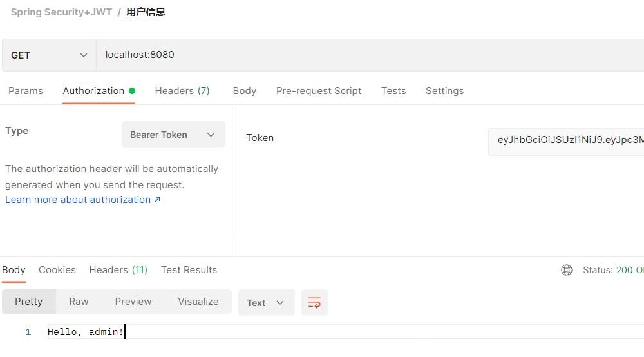Screen dimensions: 644x357
Task: Go to the Tests tab
Action: click(x=393, y=91)
